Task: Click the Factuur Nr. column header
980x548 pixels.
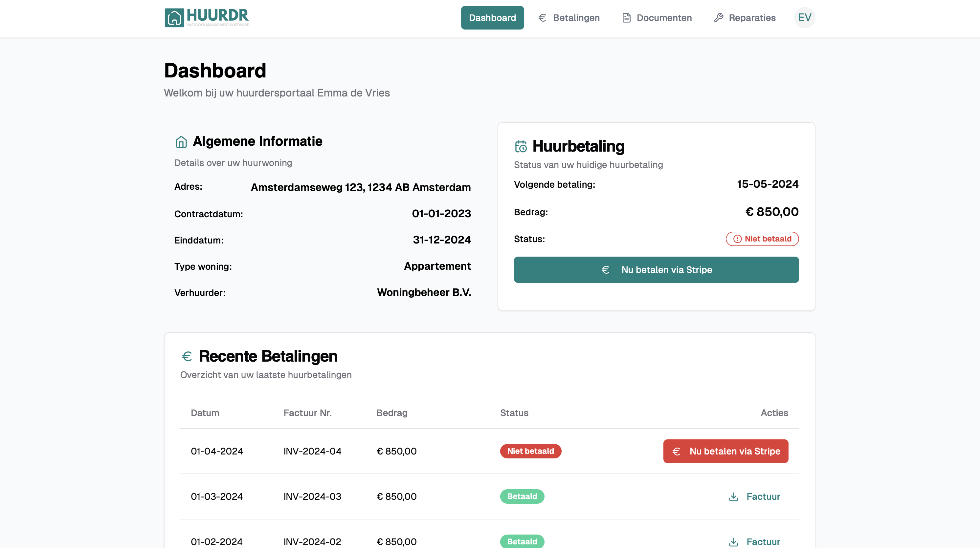Action: 307,413
